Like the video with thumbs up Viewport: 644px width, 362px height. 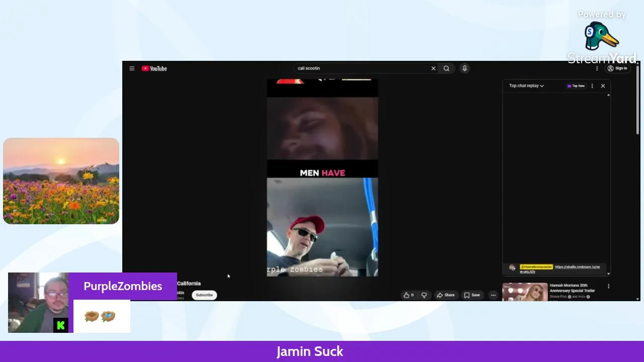click(409, 295)
